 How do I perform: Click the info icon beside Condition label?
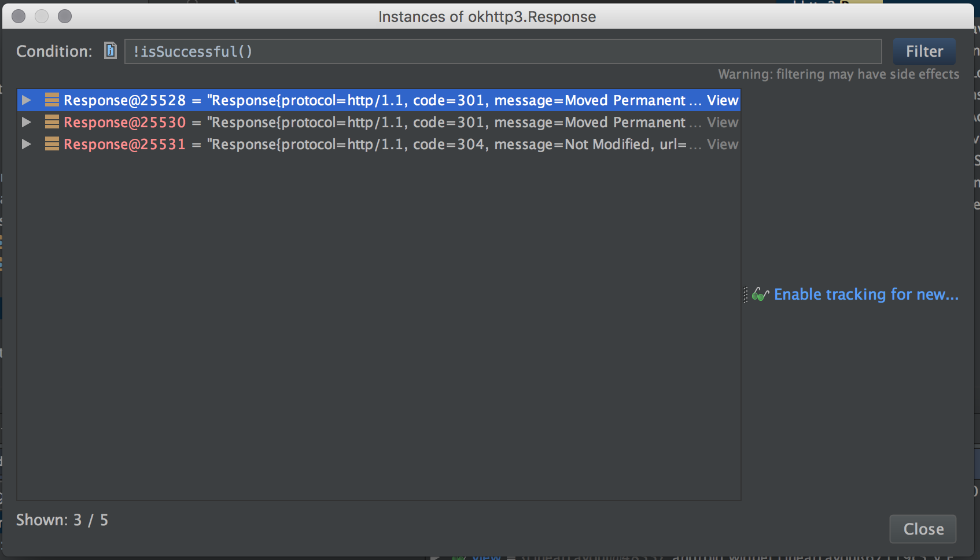point(110,51)
